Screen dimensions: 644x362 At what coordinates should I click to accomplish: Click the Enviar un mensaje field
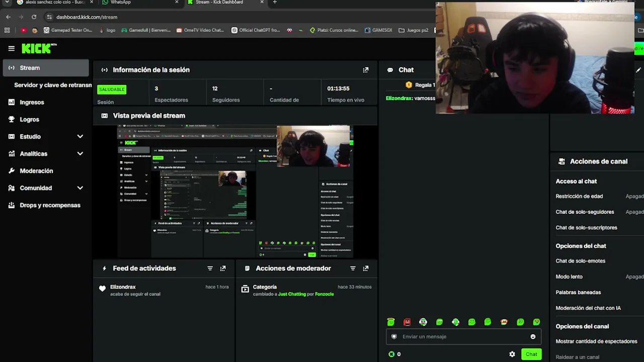[x=463, y=337]
